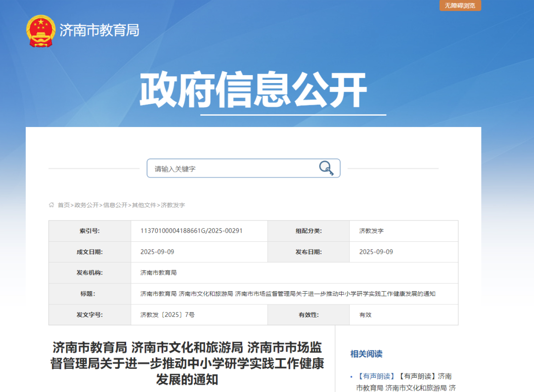Select 济教发字 in the breadcrumb trail
Screen dimensions: 534x392
(173, 205)
